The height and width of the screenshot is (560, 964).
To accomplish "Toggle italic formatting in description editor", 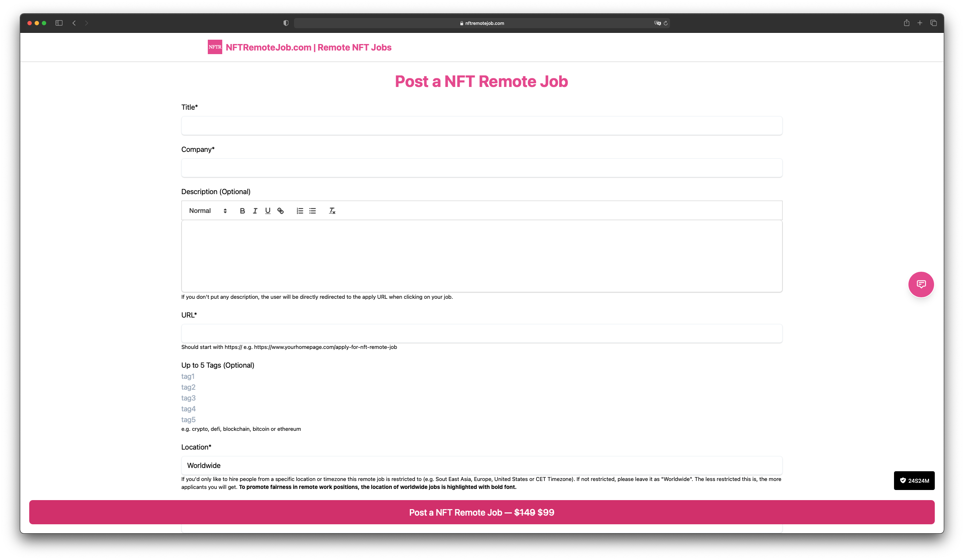I will (255, 211).
